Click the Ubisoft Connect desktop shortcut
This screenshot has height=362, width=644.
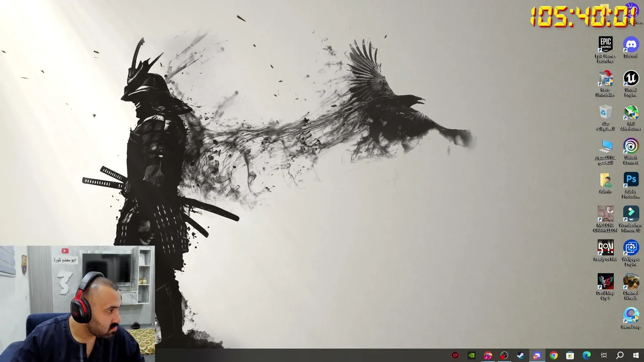pyautogui.click(x=631, y=152)
